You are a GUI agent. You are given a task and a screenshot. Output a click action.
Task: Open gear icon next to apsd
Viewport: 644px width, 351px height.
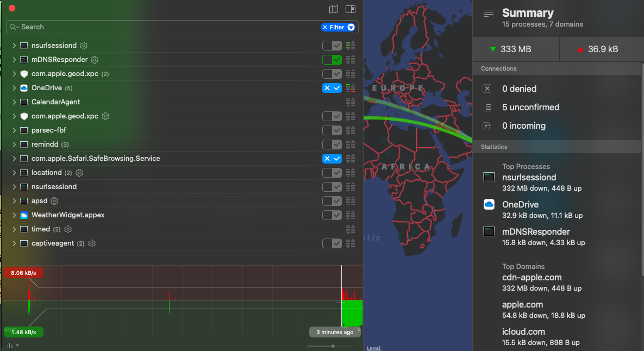54,201
